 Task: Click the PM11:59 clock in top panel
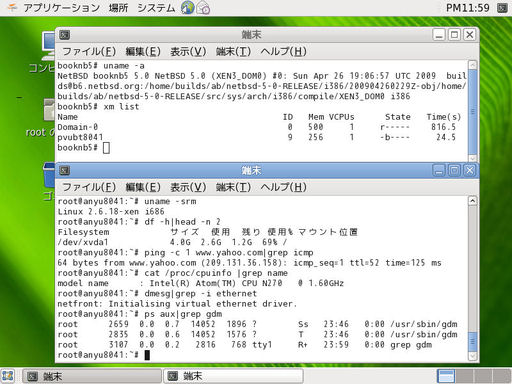click(x=468, y=8)
